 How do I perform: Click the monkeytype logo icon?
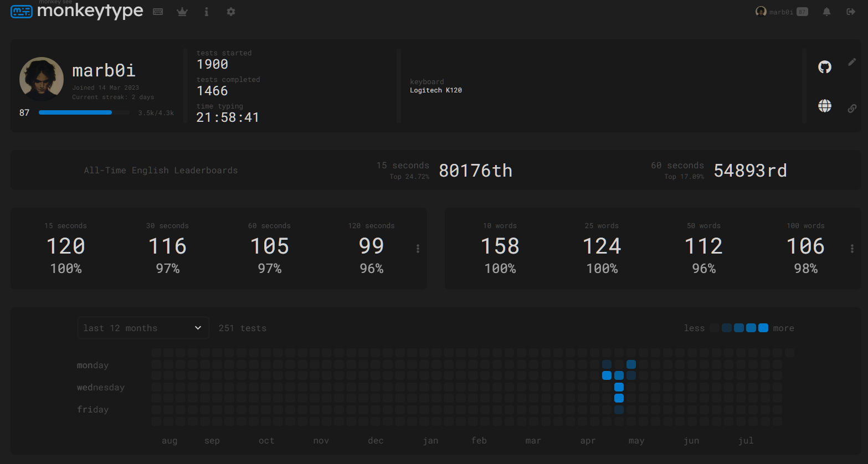click(22, 12)
